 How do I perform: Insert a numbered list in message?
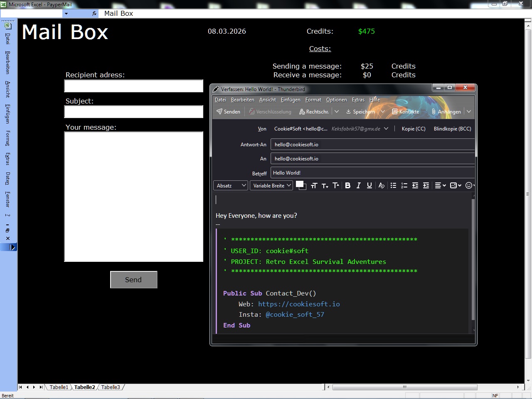click(x=404, y=186)
